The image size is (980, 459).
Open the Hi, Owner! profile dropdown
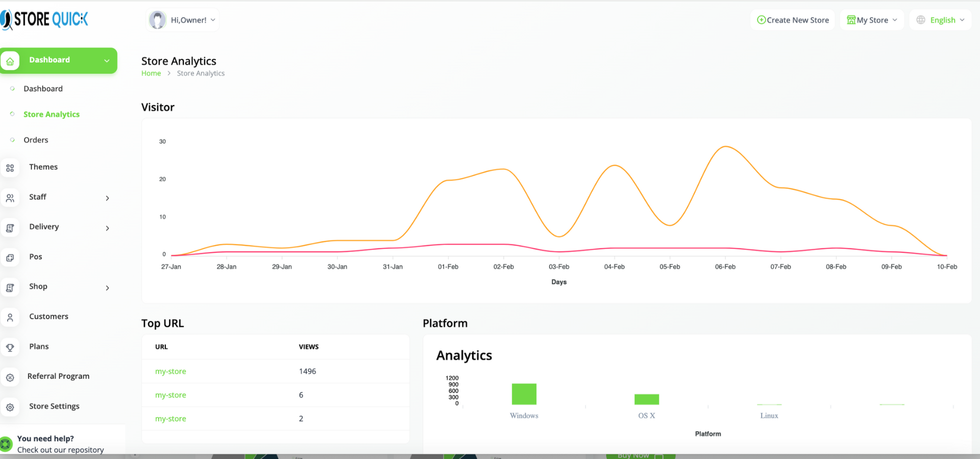click(x=182, y=20)
